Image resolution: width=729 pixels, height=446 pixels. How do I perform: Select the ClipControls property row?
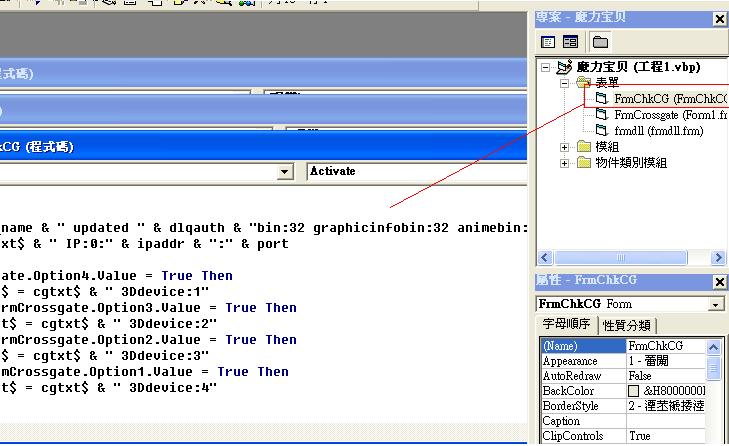623,436
